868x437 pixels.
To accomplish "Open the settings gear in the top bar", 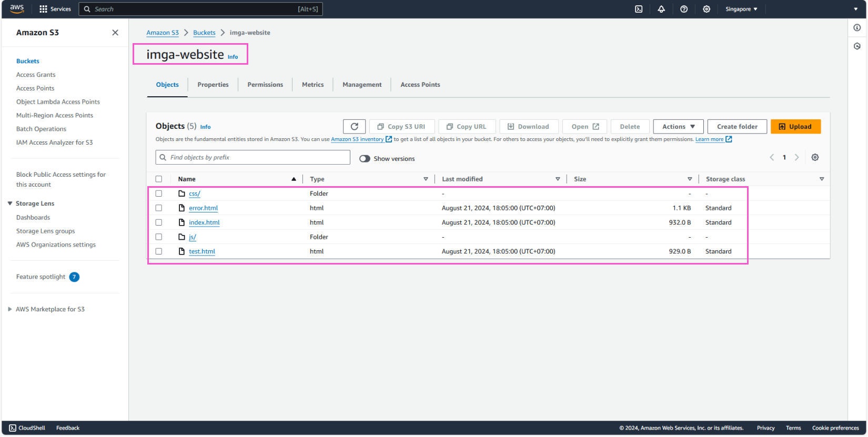I will tap(706, 9).
